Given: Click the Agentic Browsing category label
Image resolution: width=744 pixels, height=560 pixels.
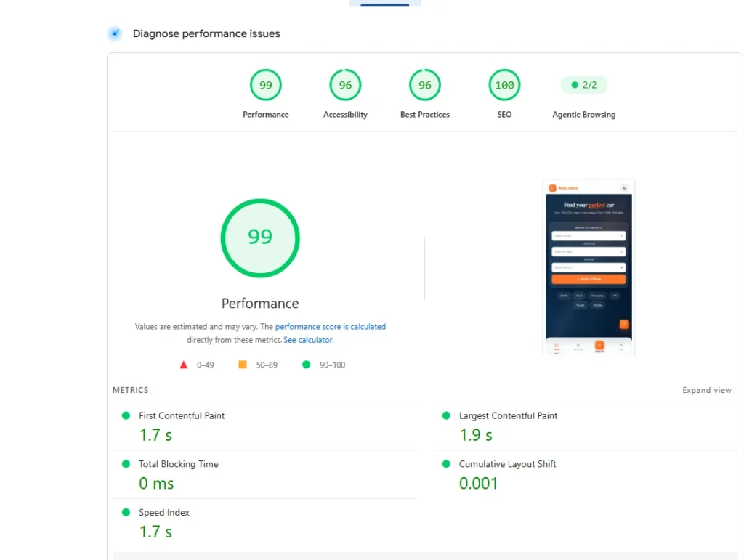Looking at the screenshot, I should pyautogui.click(x=583, y=114).
